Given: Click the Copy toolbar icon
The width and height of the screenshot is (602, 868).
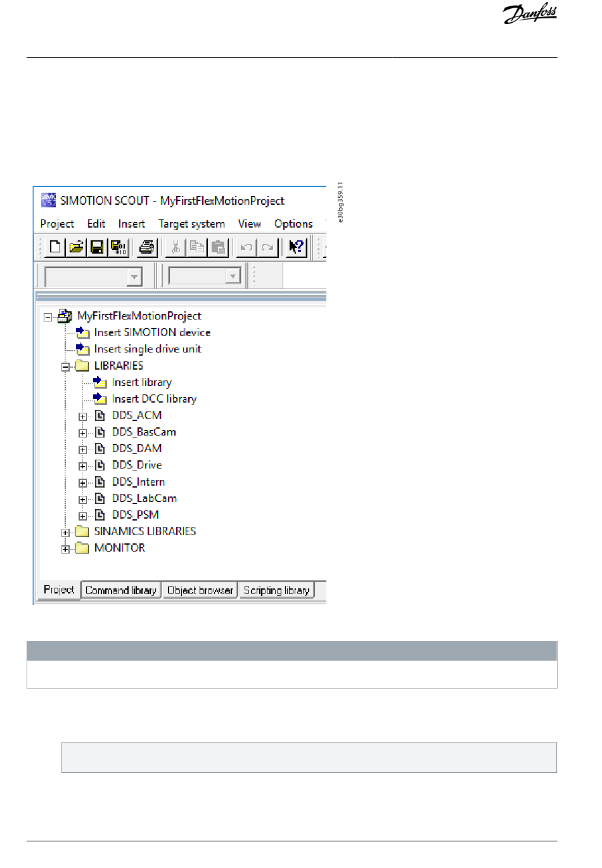Looking at the screenshot, I should coord(197,247).
